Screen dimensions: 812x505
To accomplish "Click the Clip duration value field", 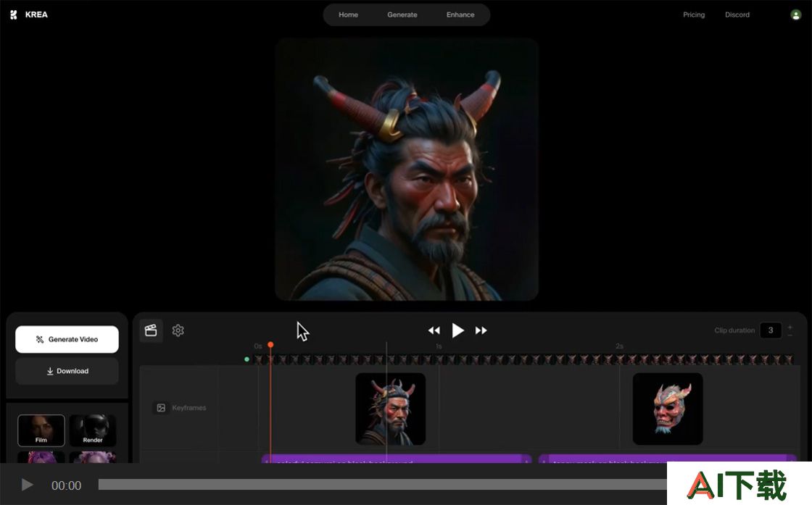I will coord(771,330).
